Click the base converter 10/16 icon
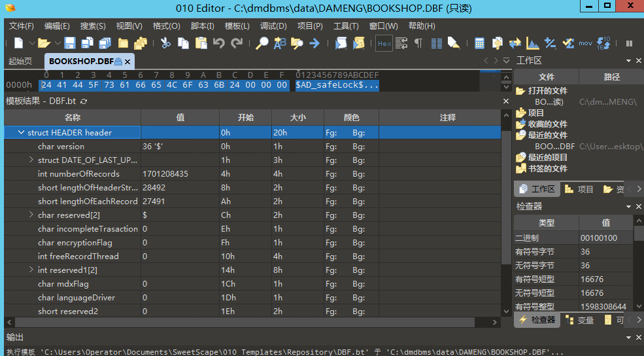 click(x=603, y=43)
